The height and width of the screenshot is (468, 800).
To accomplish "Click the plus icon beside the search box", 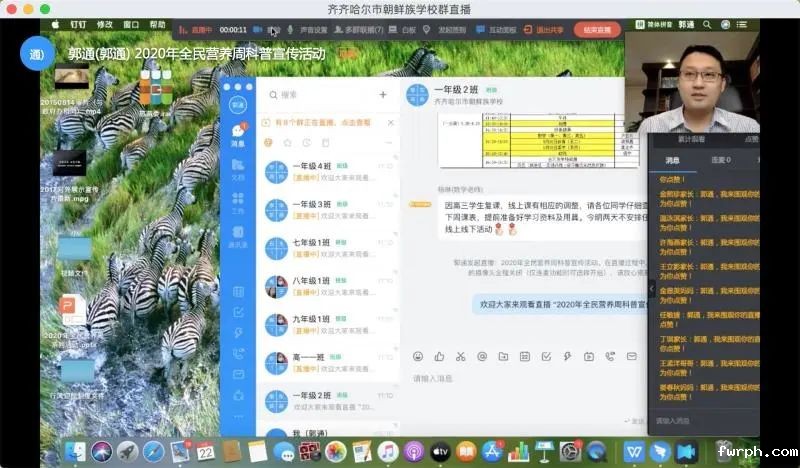I will pyautogui.click(x=382, y=95).
